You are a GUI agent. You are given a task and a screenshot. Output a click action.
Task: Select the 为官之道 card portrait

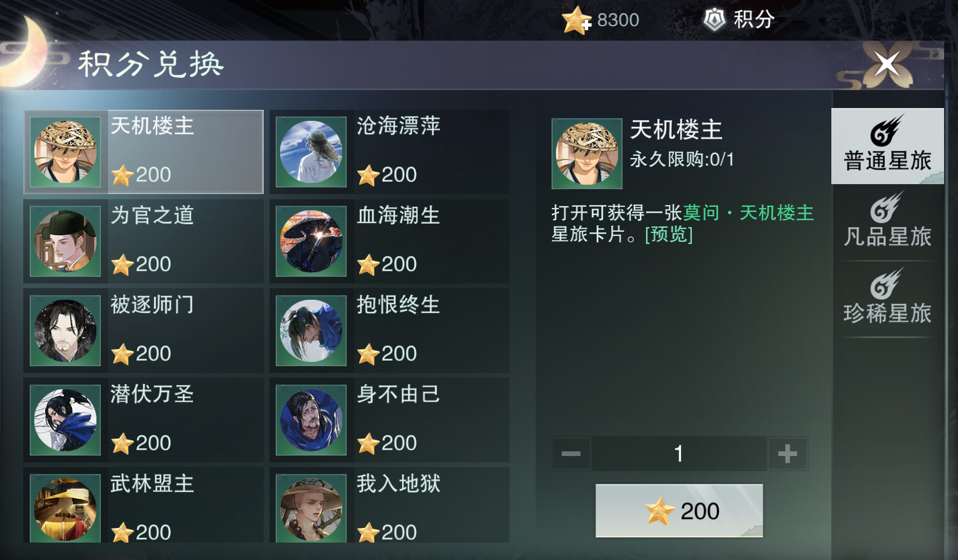pyautogui.click(x=65, y=242)
